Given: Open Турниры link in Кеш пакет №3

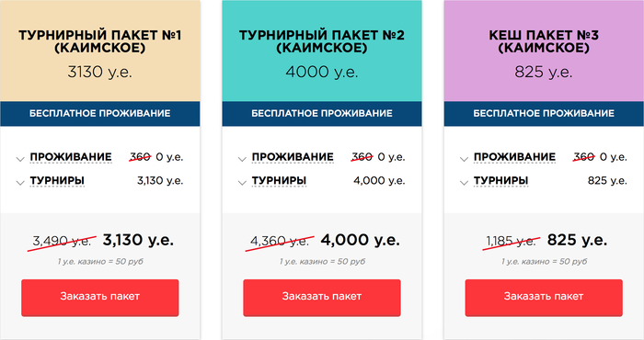Looking at the screenshot, I should point(500,181).
